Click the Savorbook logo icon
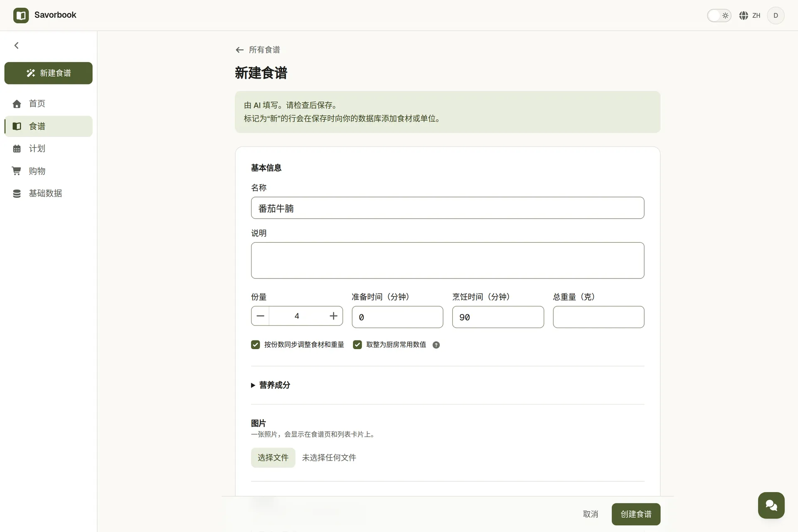798x532 pixels. 21,15
